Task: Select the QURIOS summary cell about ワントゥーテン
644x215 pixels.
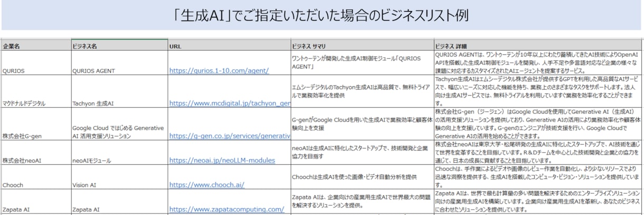Action: pyautogui.click(x=362, y=63)
